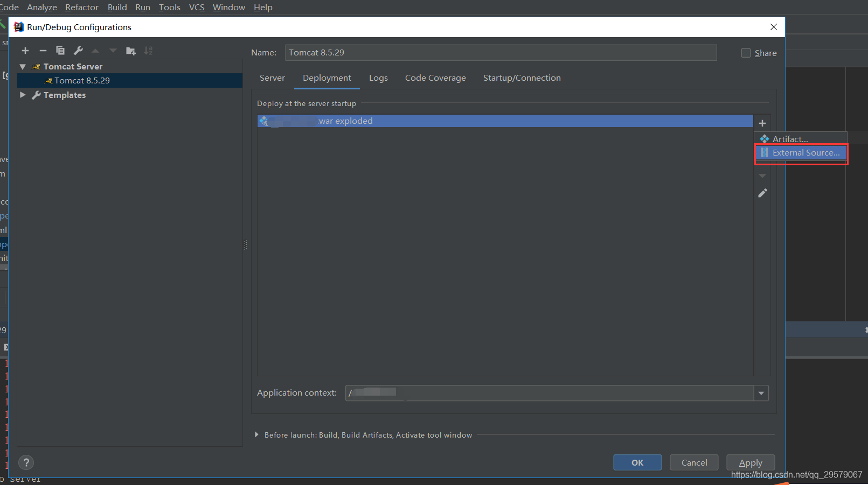
Task: Toggle the Share checkbox
Action: tap(746, 53)
